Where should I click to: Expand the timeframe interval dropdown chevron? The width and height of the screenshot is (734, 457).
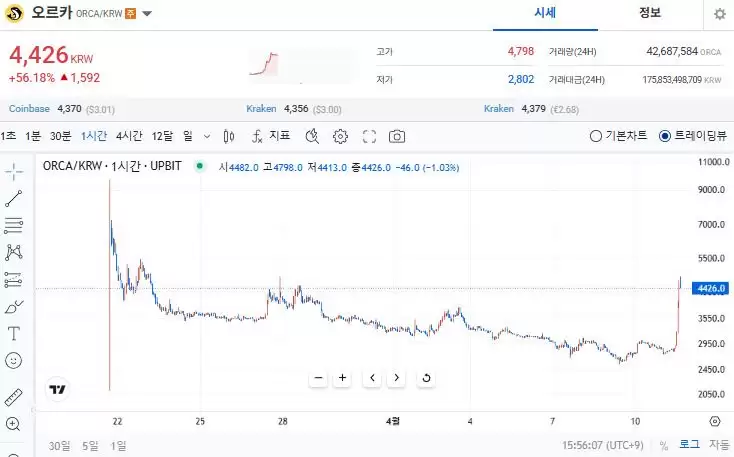[x=207, y=137]
